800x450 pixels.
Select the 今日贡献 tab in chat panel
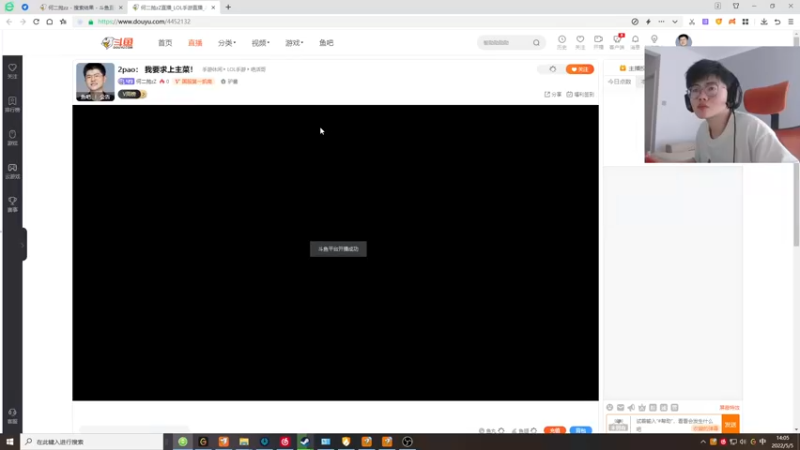(x=619, y=82)
